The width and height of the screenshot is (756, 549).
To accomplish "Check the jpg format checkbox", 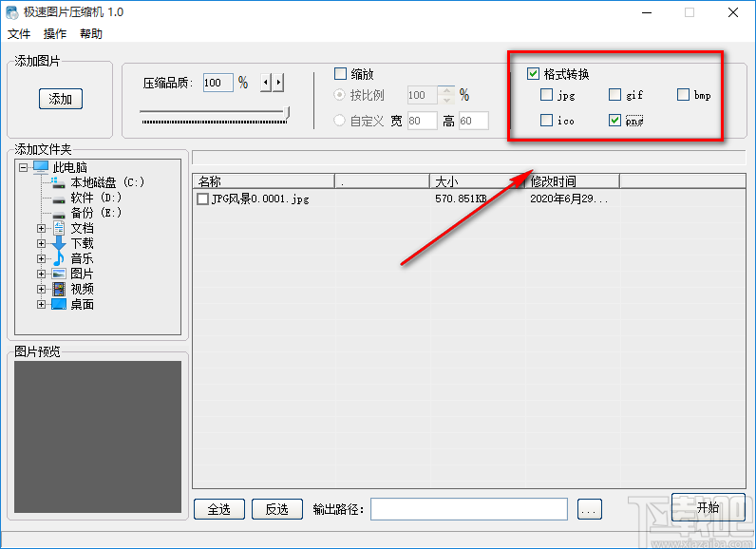I will (546, 94).
